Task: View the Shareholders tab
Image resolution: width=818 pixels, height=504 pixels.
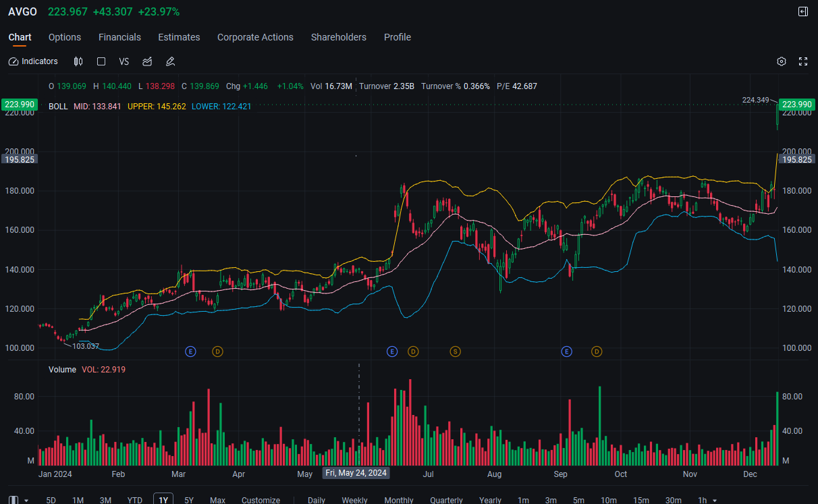Action: [x=339, y=37]
